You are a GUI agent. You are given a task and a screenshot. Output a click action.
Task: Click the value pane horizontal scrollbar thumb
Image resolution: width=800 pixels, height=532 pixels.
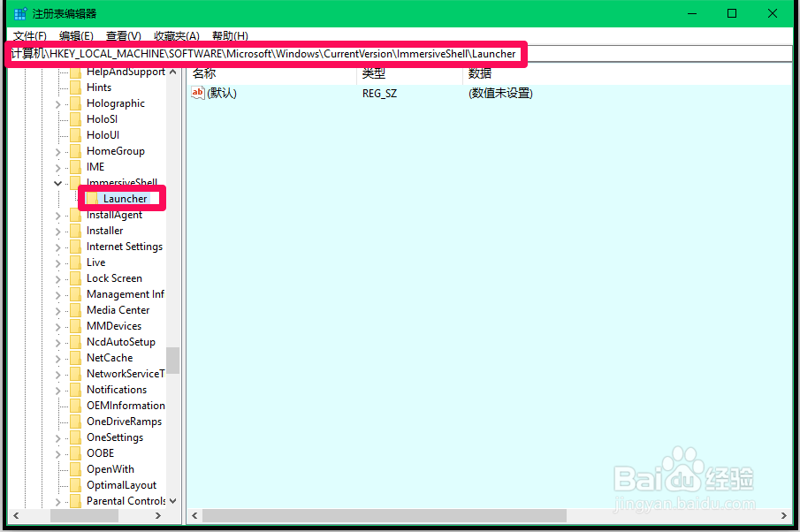[x=385, y=516]
